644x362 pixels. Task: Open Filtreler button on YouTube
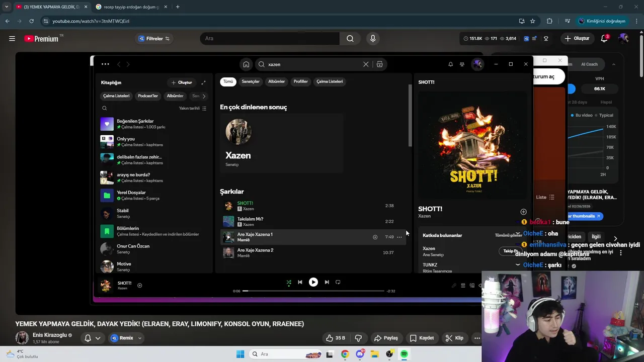tap(154, 39)
